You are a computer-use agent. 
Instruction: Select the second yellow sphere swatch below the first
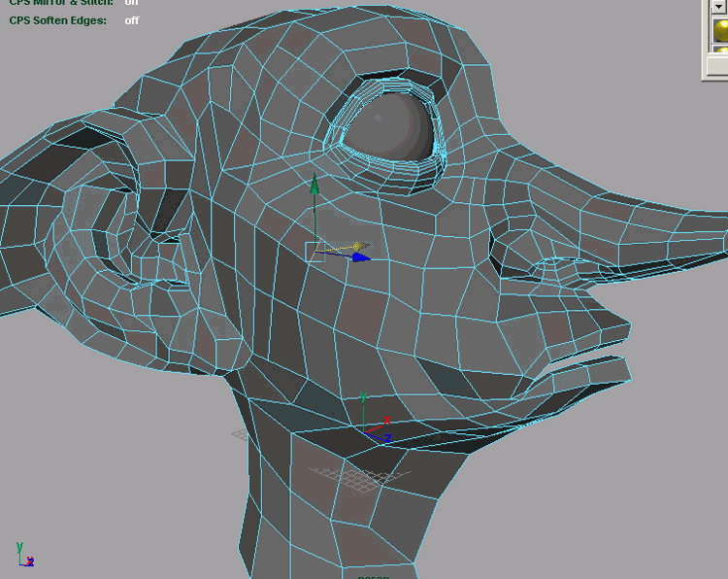pyautogui.click(x=720, y=51)
